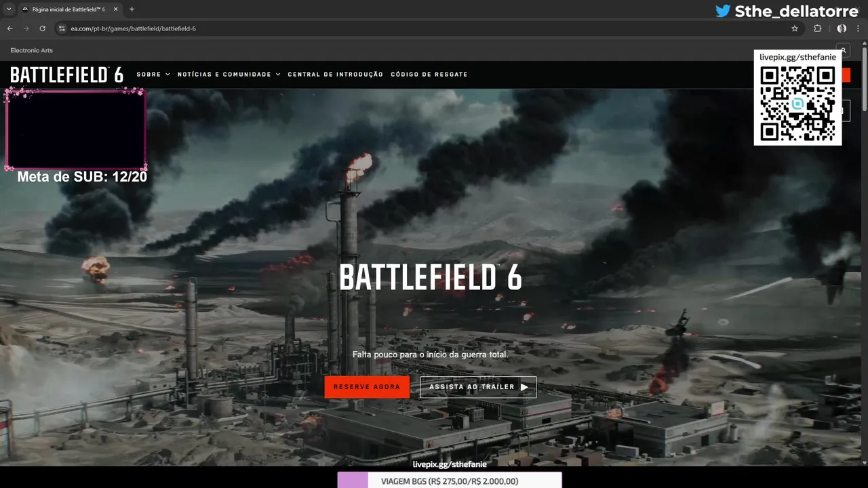Screen dimensions: 868x488
Task: Open CENTRAL DE INTRODUÇÃO
Action: coord(336,75)
